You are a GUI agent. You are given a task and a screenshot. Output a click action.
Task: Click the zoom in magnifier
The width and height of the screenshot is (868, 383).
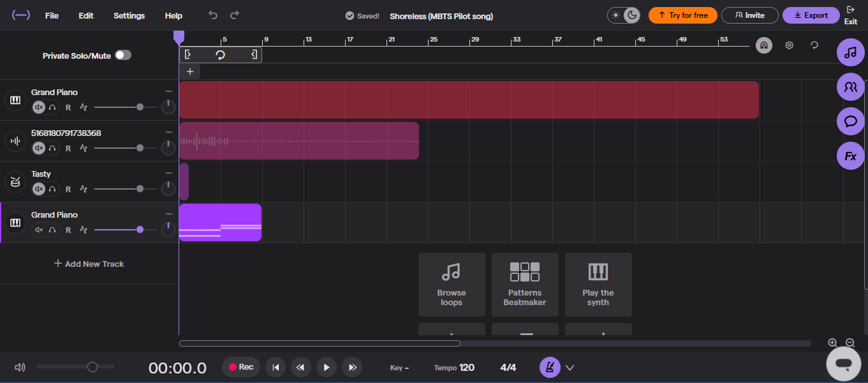[832, 343]
